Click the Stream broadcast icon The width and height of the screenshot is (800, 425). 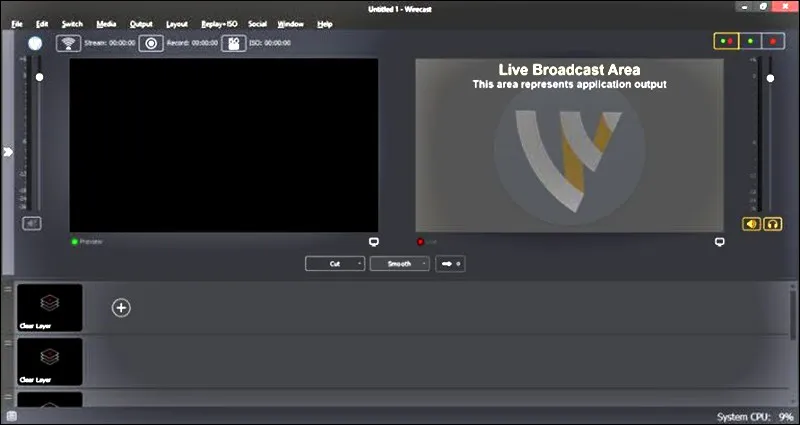pyautogui.click(x=68, y=43)
